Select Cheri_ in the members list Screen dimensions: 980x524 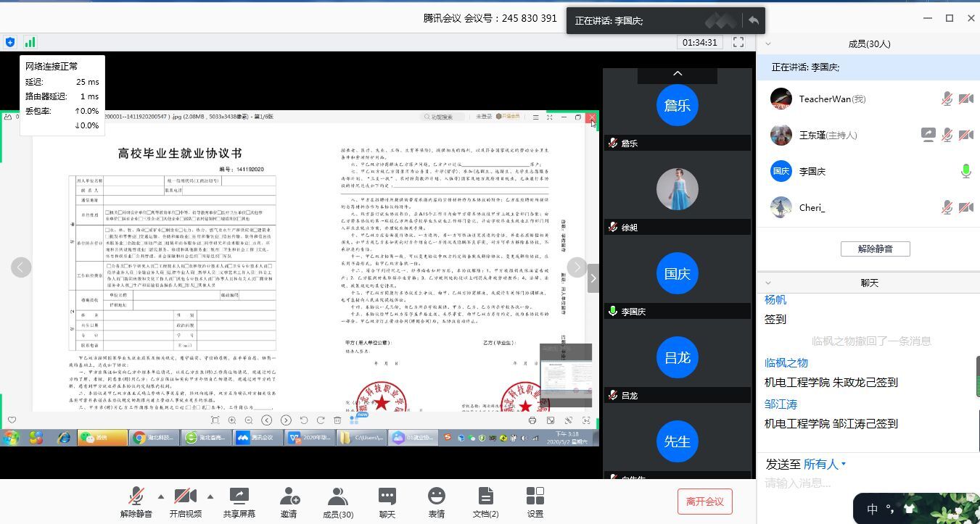tap(868, 207)
